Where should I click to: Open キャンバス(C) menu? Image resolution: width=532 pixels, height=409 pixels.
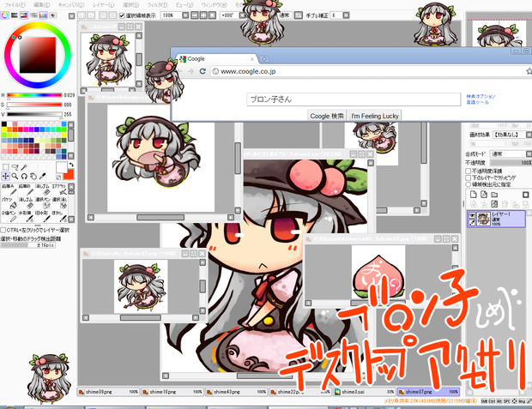(x=71, y=5)
